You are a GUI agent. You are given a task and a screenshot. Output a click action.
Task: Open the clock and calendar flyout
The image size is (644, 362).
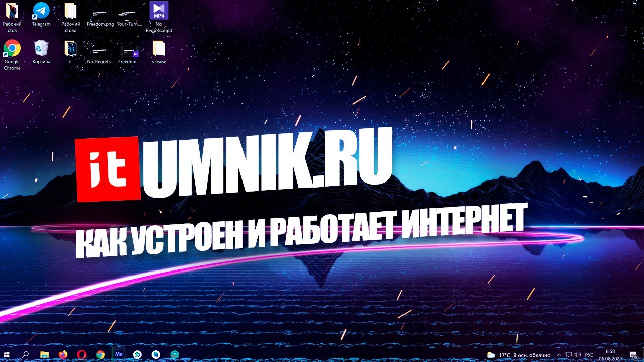pos(610,354)
